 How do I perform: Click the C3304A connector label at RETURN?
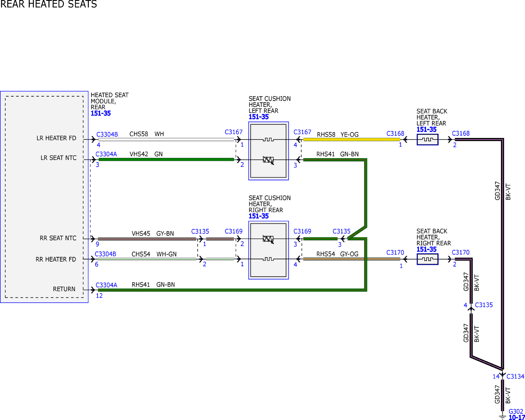pyautogui.click(x=106, y=285)
